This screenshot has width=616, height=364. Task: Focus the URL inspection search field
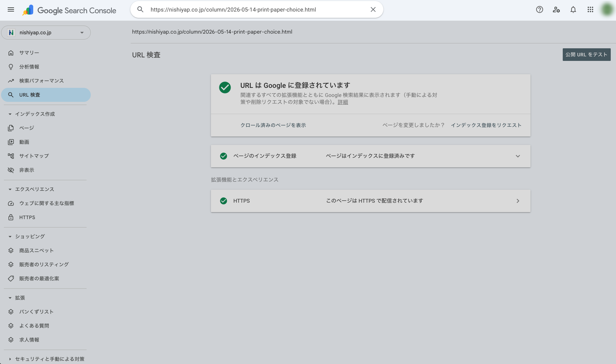click(257, 10)
